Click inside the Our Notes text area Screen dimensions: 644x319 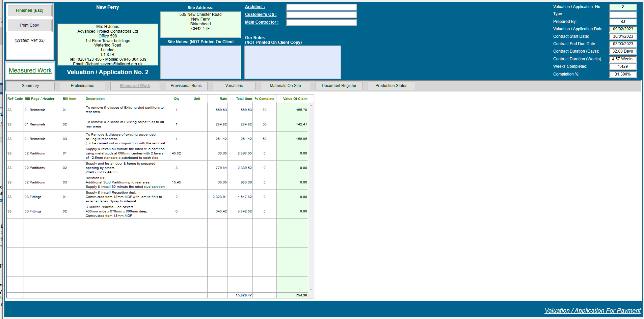pyautogui.click(x=293, y=62)
